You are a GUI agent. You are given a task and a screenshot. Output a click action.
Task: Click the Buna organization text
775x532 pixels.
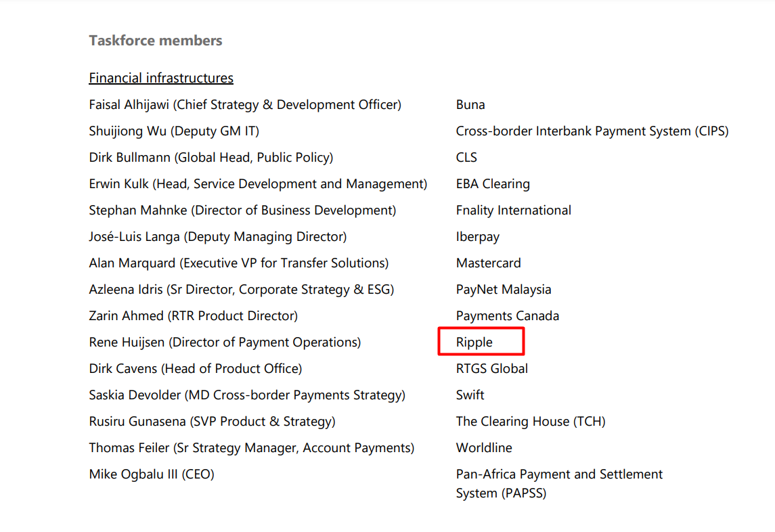tap(470, 105)
